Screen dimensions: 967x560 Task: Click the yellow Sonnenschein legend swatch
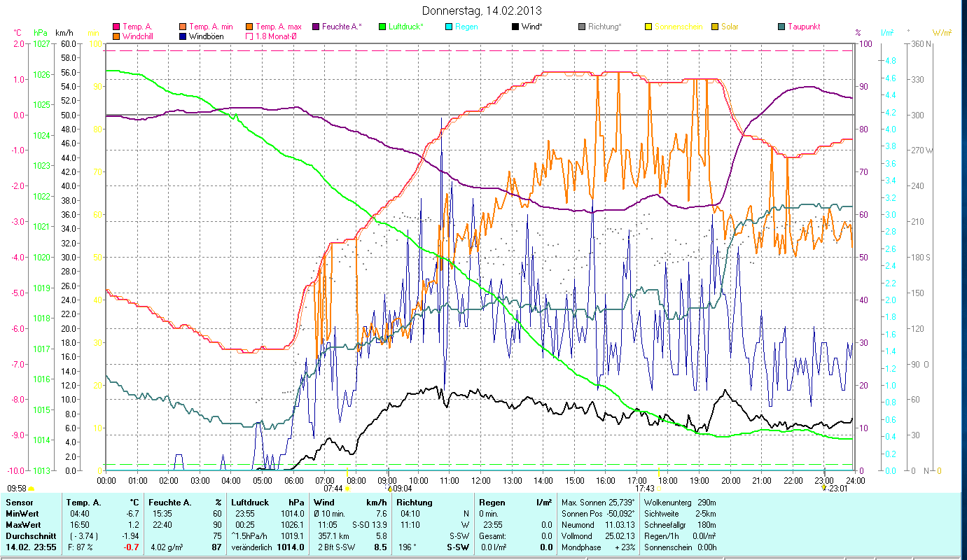click(x=648, y=27)
